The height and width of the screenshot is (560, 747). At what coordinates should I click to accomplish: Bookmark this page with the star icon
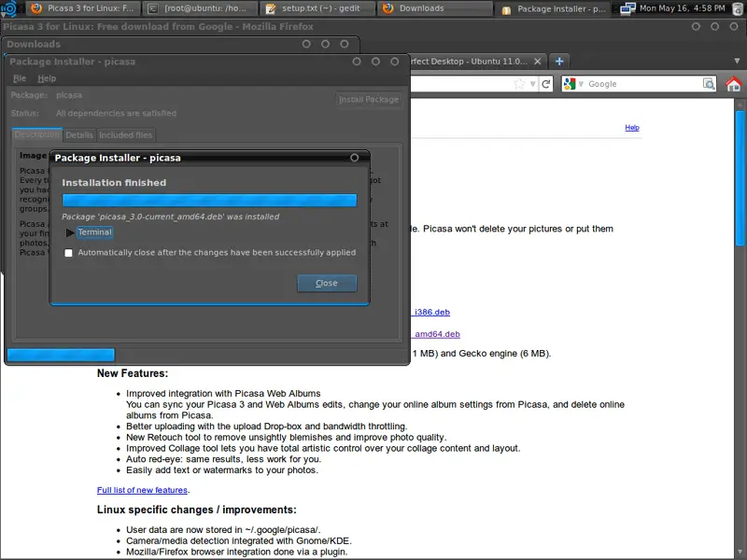point(519,84)
